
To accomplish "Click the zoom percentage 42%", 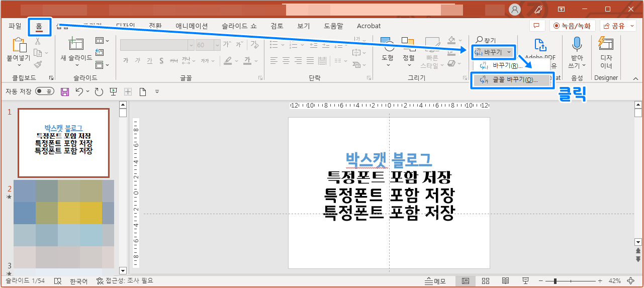I will point(614,281).
